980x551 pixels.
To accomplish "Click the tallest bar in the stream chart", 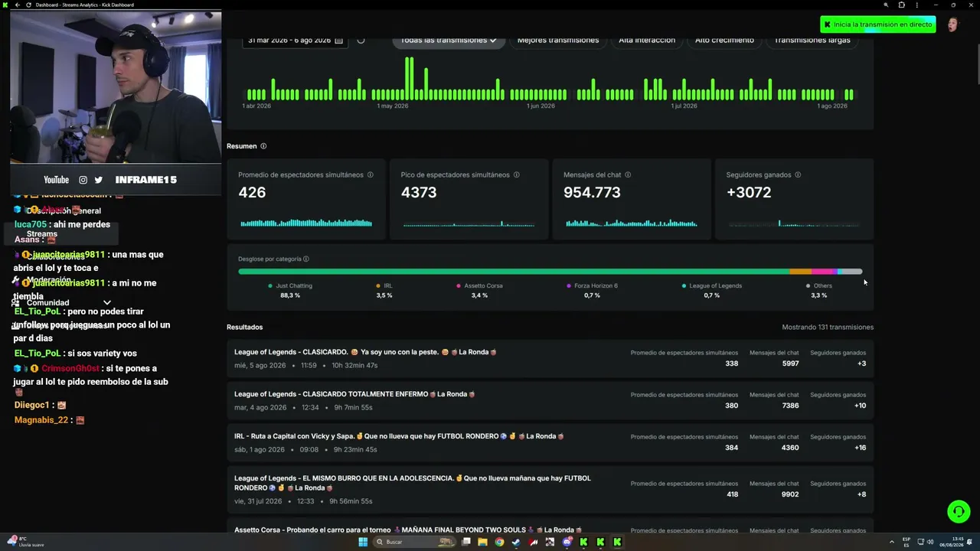I will (407, 79).
